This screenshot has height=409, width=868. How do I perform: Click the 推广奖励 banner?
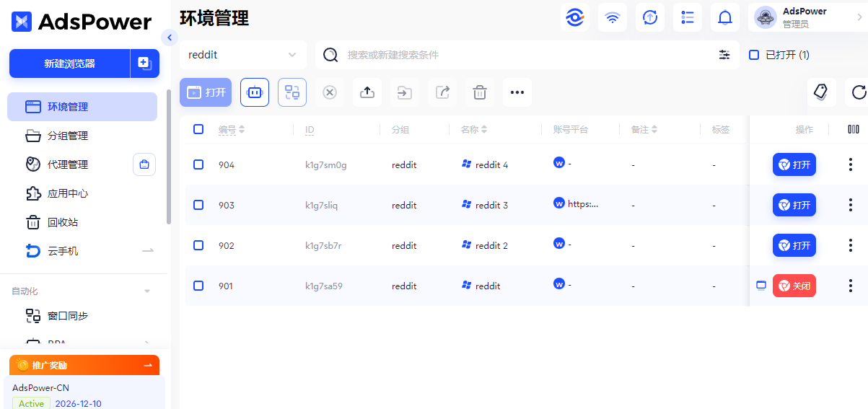(84, 365)
